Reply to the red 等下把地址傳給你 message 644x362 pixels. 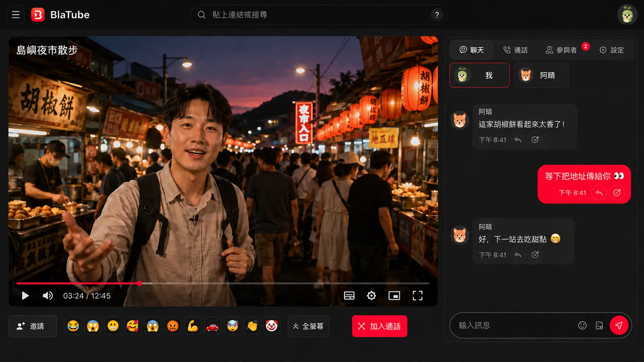(x=599, y=193)
